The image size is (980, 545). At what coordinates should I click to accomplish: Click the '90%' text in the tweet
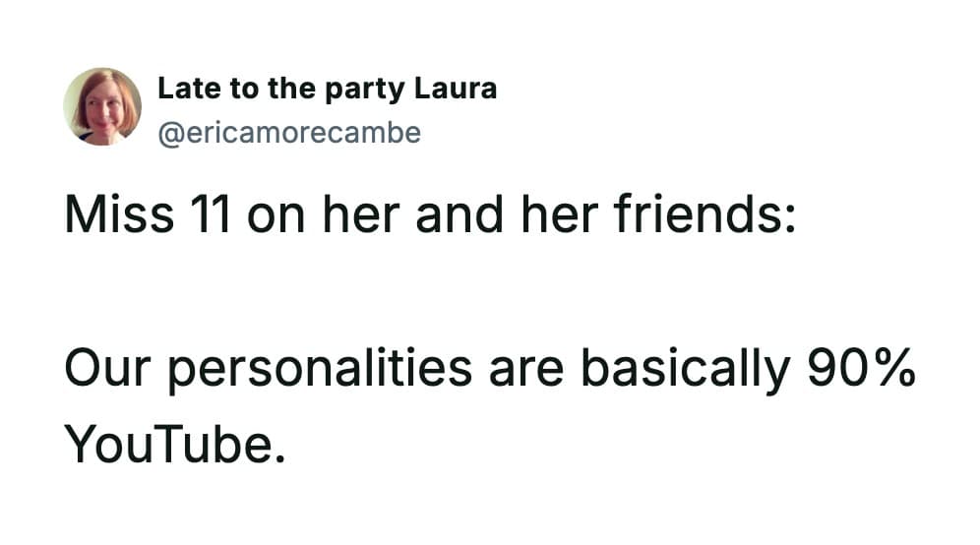click(861, 369)
